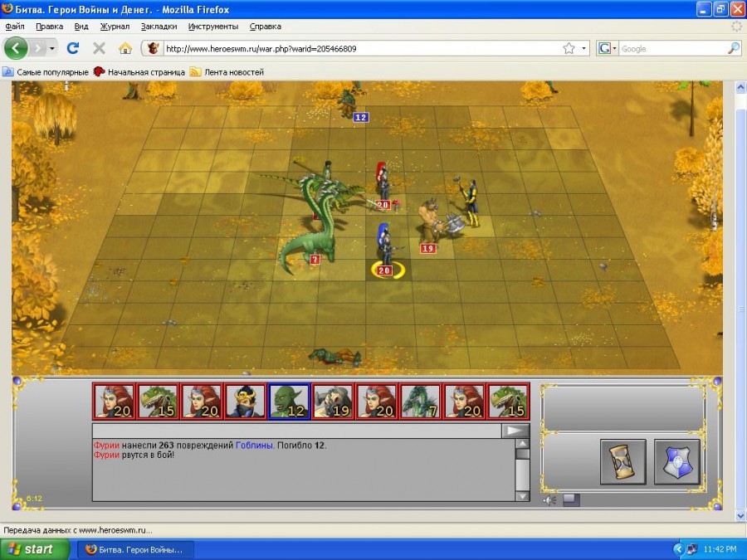Image resolution: width=747 pixels, height=560 pixels.
Task: Open the Правка menu
Action: coord(50,27)
